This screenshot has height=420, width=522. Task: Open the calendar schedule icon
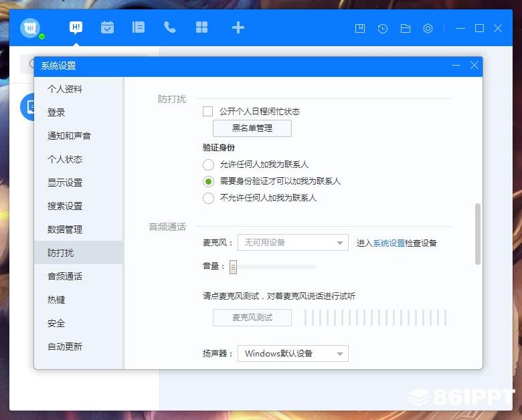pyautogui.click(x=107, y=27)
